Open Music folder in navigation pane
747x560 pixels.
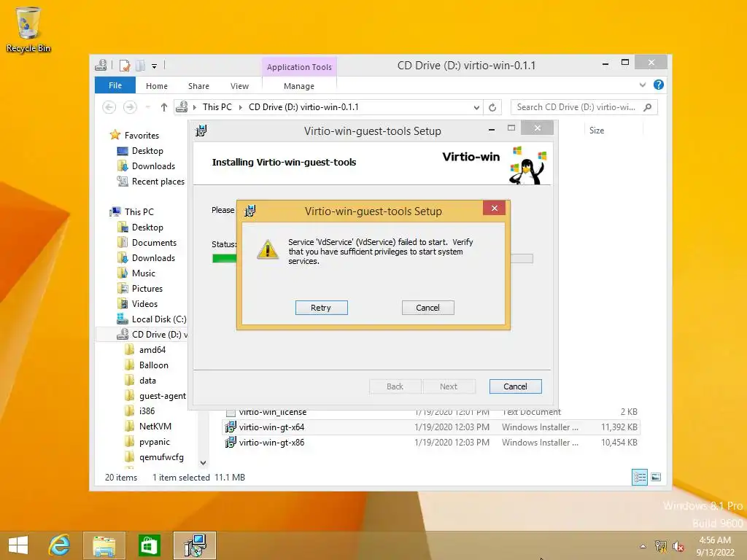(x=144, y=273)
